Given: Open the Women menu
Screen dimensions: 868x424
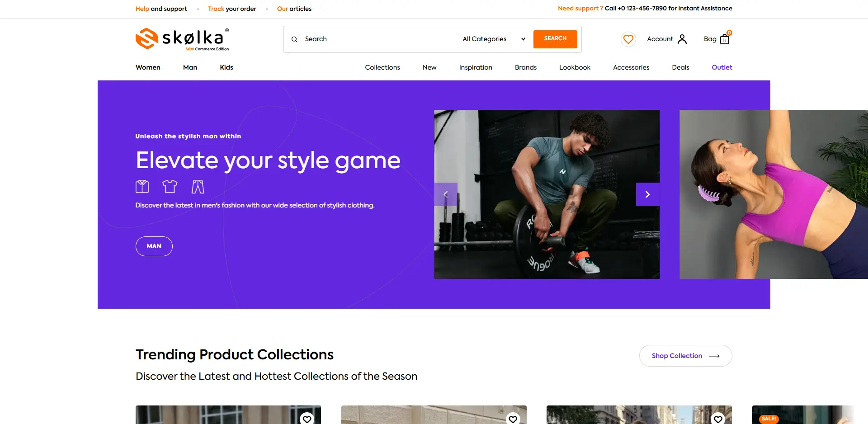Looking at the screenshot, I should (x=148, y=67).
